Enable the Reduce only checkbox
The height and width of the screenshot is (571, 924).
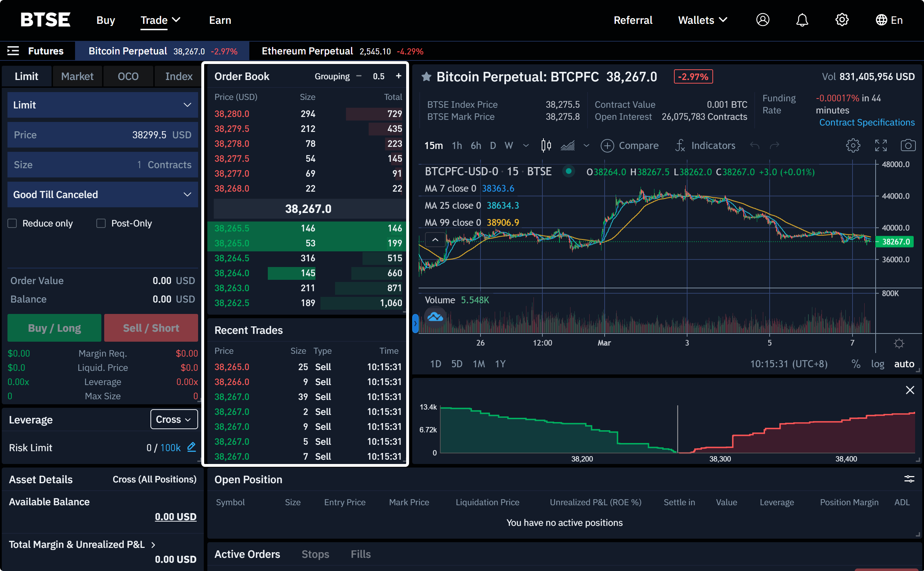click(x=12, y=223)
